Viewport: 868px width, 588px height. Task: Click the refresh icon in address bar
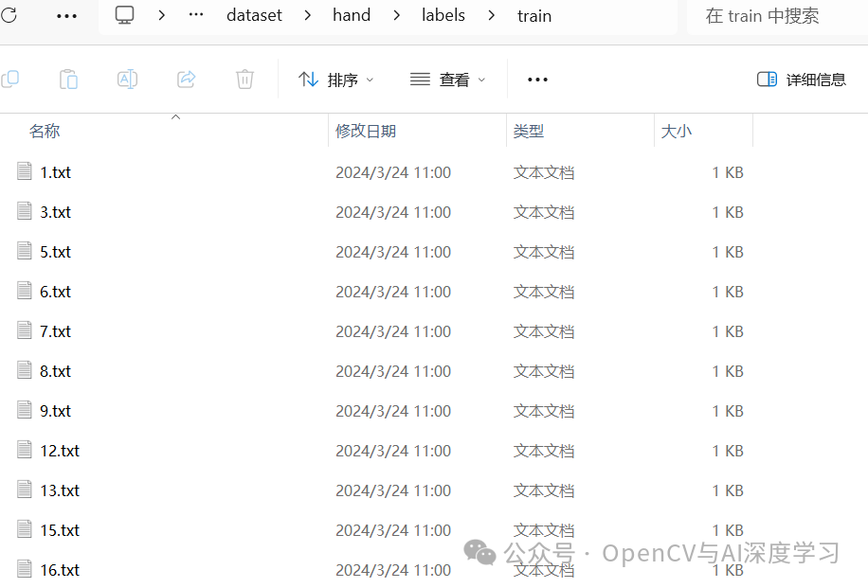[x=9, y=15]
